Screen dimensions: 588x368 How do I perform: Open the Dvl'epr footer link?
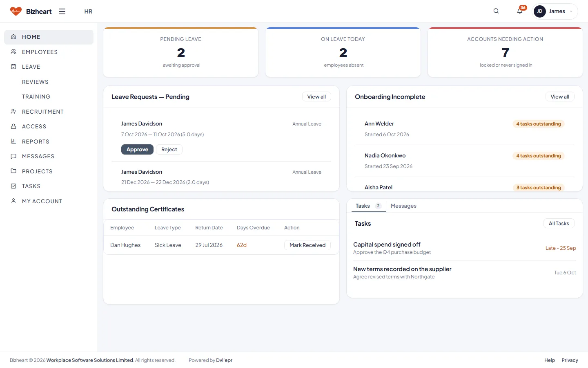(x=224, y=360)
